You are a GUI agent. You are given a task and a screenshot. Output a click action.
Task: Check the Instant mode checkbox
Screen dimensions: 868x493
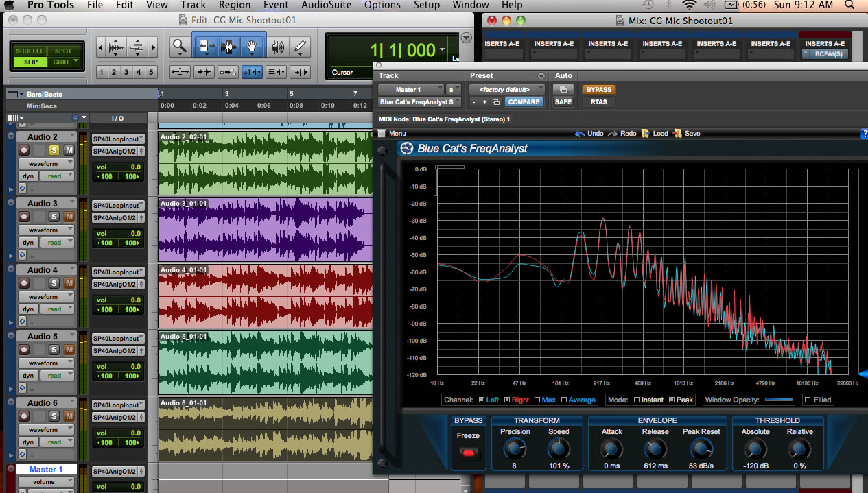pyautogui.click(x=637, y=400)
